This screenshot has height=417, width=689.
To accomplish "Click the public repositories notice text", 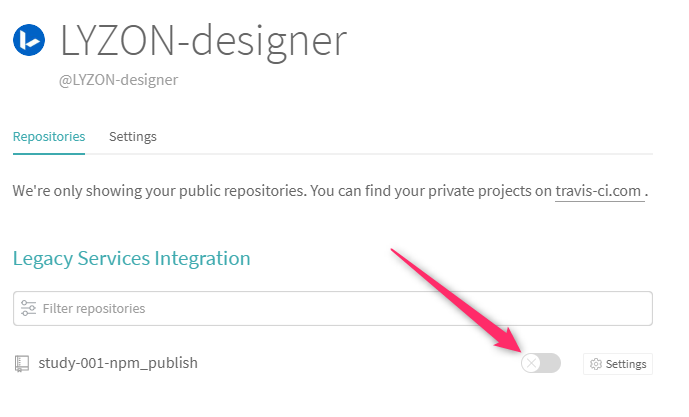I will click(330, 191).
